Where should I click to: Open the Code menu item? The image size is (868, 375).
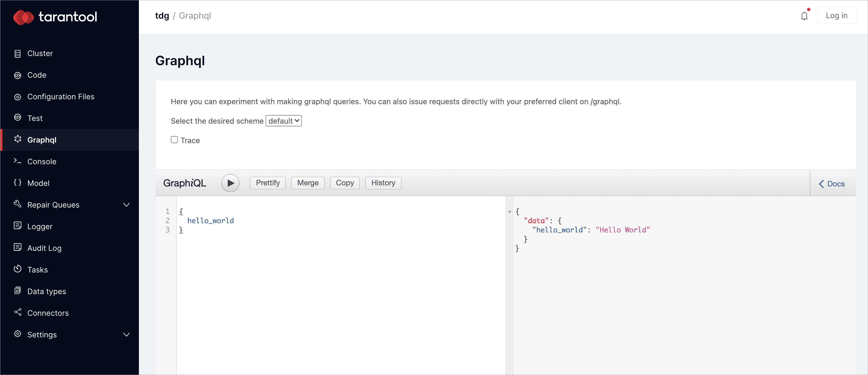(x=70, y=75)
